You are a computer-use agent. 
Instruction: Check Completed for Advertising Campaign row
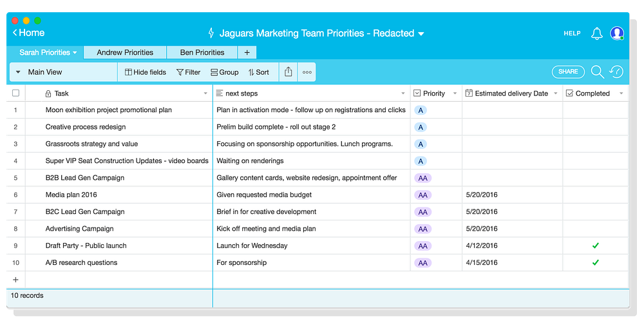click(x=595, y=229)
